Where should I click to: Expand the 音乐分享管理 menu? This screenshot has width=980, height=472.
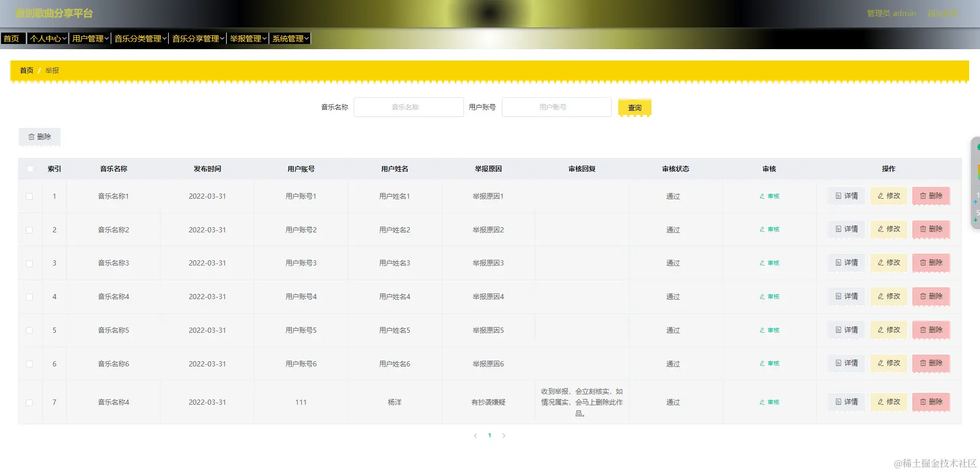198,38
